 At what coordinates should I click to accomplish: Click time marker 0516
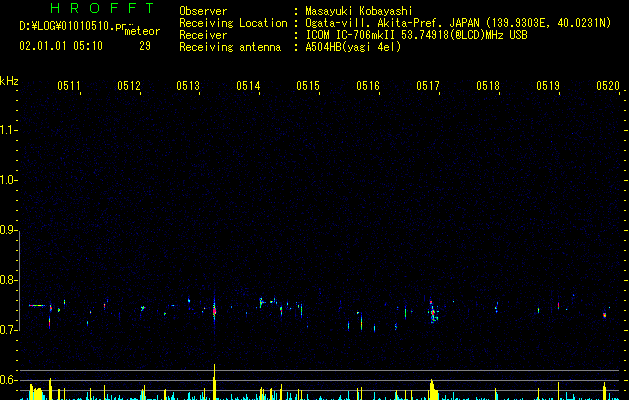click(368, 86)
